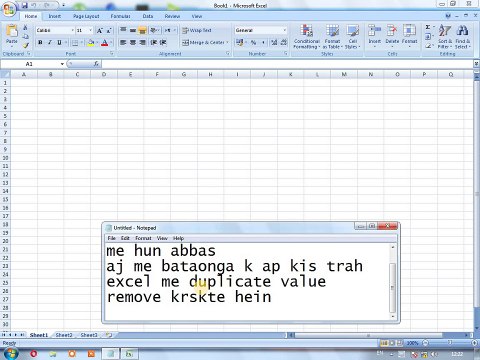Click the Fill icon in Editing group
Image resolution: width=480 pixels, height=360 pixels.
[x=428, y=36]
